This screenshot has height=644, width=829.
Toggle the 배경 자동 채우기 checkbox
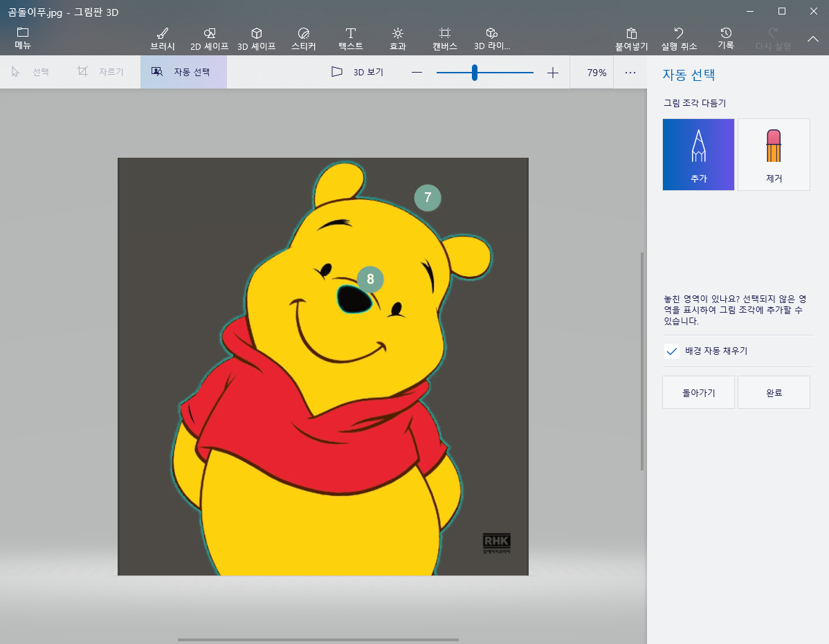point(671,351)
